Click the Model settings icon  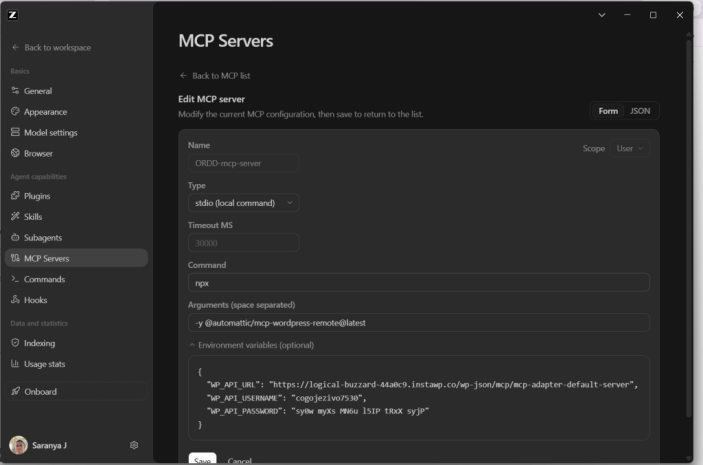tap(15, 132)
